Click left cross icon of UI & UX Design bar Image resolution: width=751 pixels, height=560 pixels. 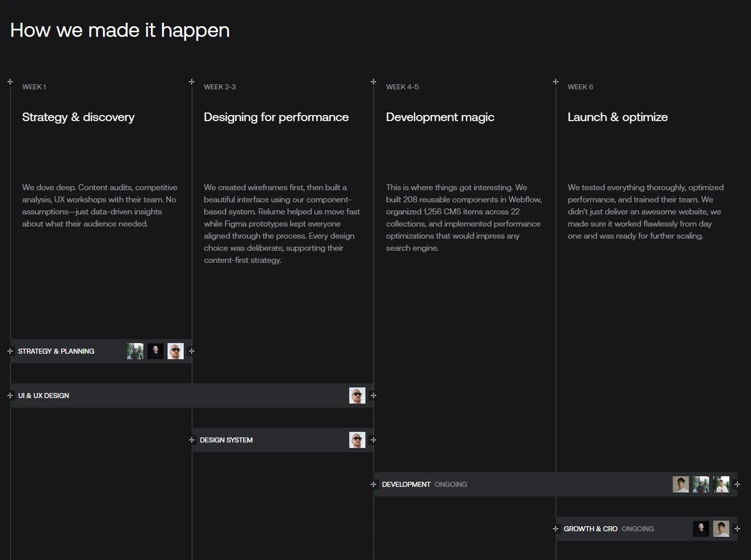tap(10, 396)
